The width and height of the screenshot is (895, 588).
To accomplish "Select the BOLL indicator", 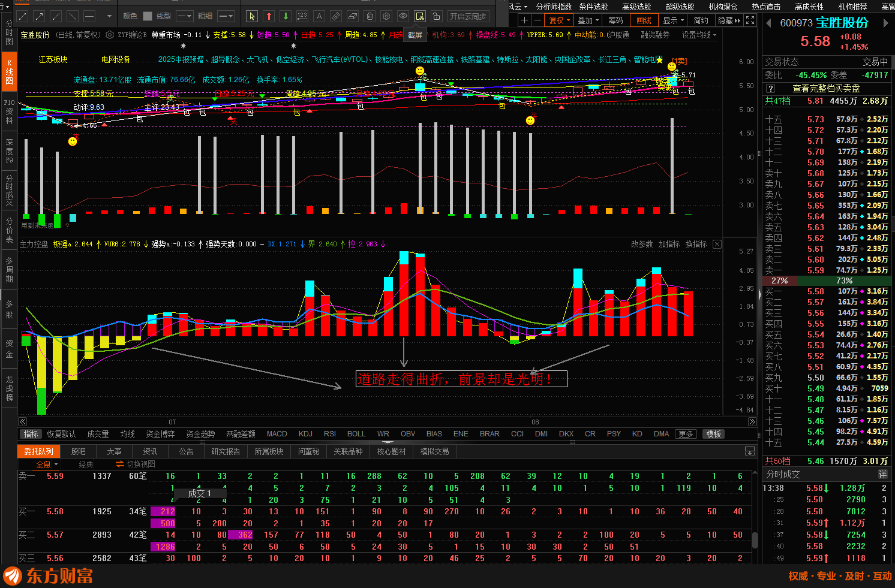I will tap(356, 434).
